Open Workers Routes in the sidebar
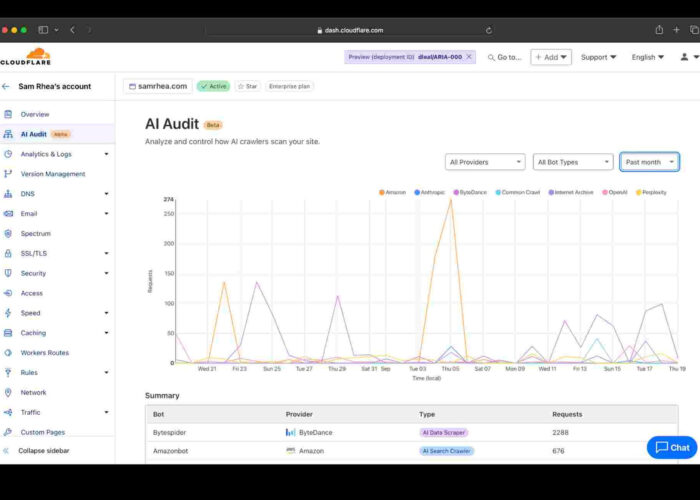The height and width of the screenshot is (500, 700). click(x=45, y=353)
